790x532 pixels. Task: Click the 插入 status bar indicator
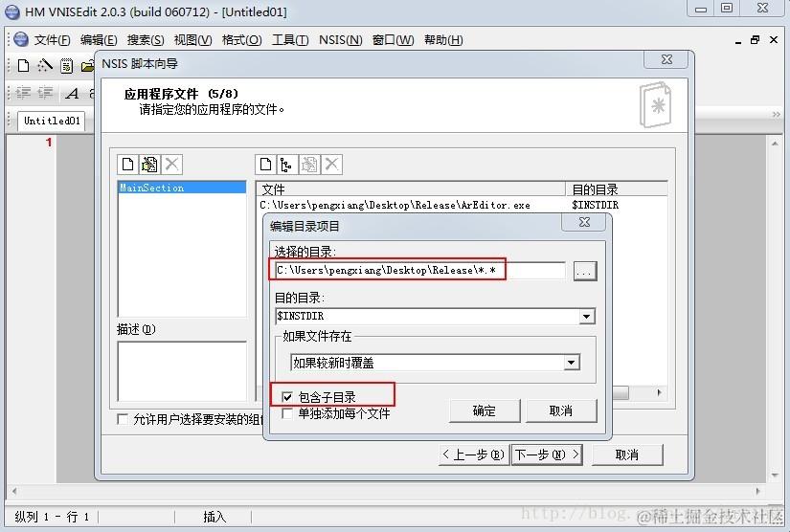(x=214, y=517)
